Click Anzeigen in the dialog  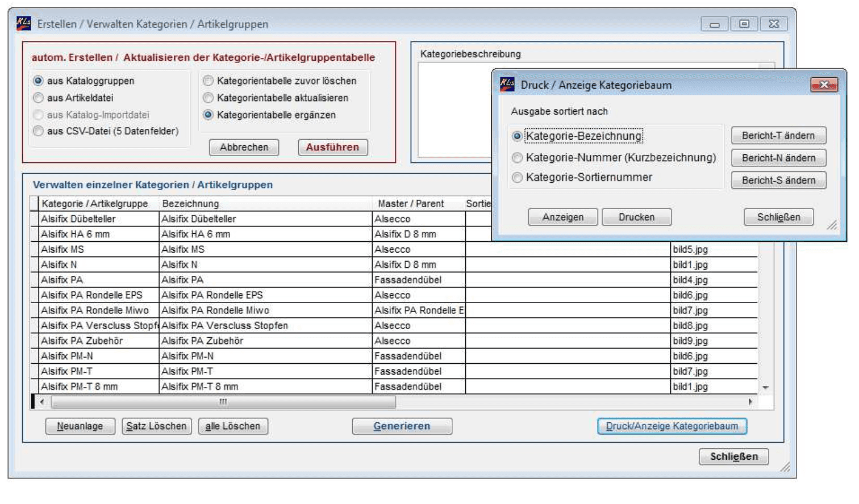[x=562, y=217]
